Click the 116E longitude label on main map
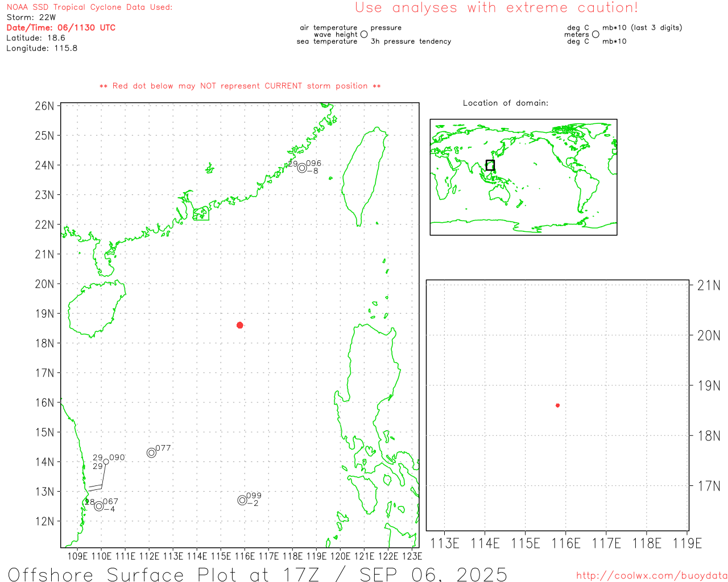 (x=245, y=556)
